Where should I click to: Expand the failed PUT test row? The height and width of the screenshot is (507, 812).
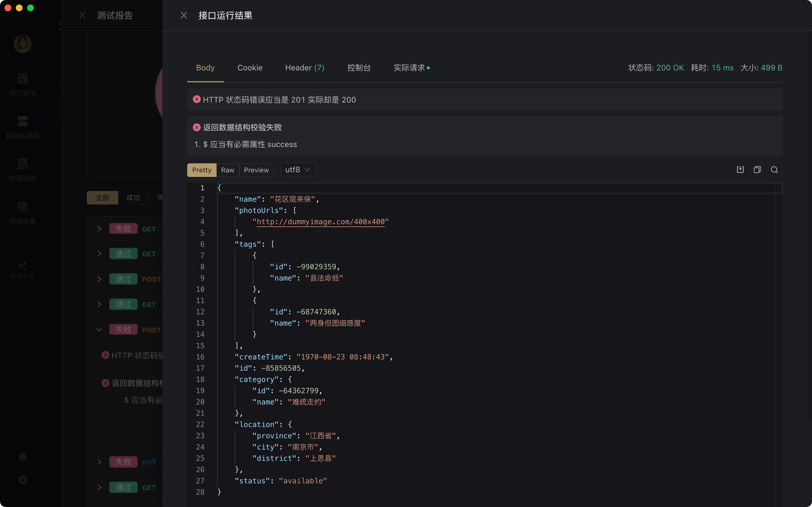point(99,462)
